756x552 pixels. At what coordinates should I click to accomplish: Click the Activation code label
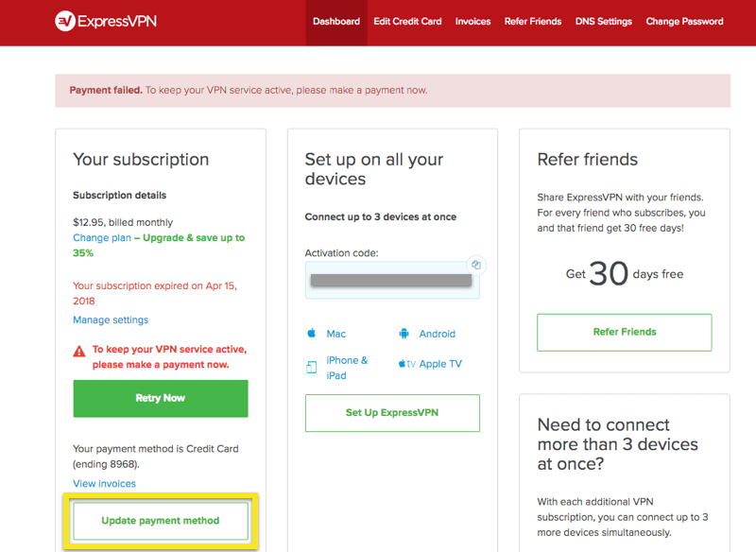click(x=341, y=253)
